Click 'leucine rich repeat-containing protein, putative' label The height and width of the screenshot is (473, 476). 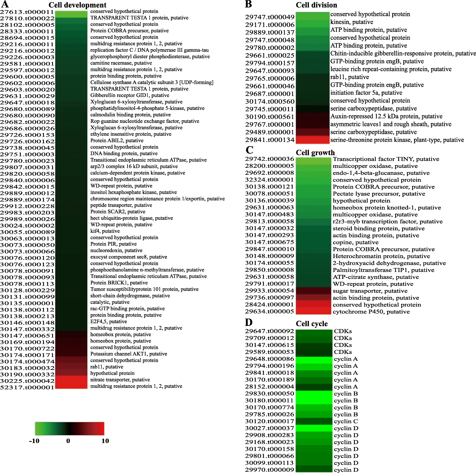point(391,69)
